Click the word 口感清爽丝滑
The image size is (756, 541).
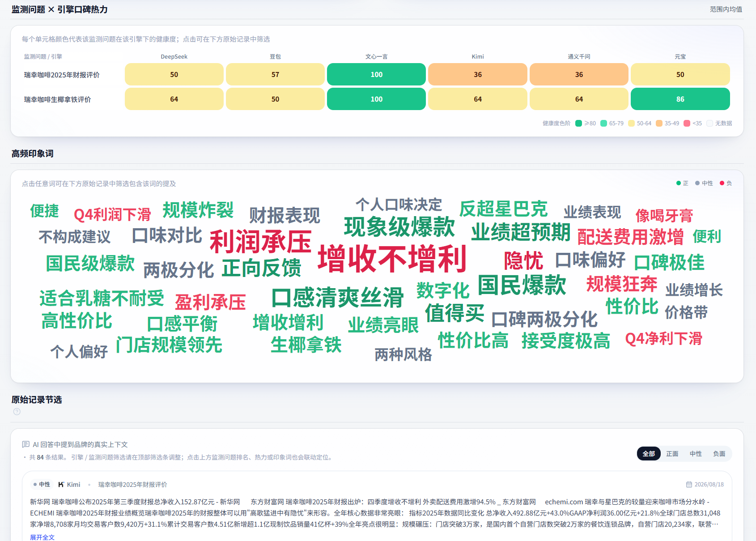click(338, 298)
